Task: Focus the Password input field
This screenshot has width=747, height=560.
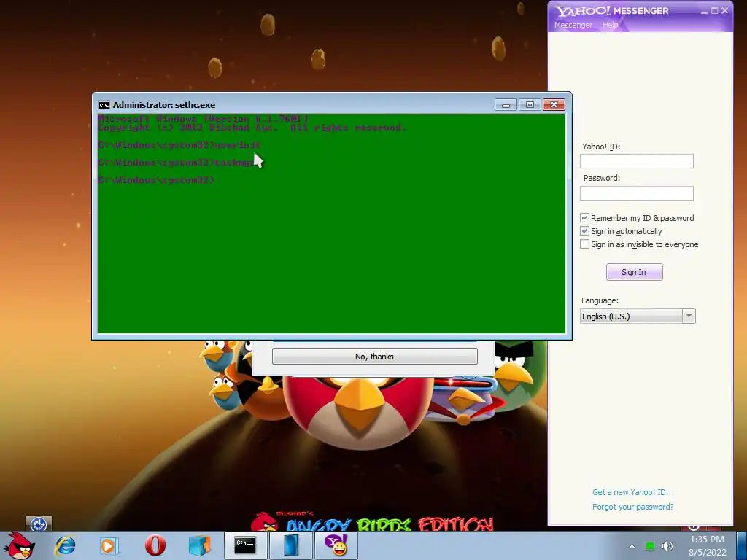Action: 636,193
